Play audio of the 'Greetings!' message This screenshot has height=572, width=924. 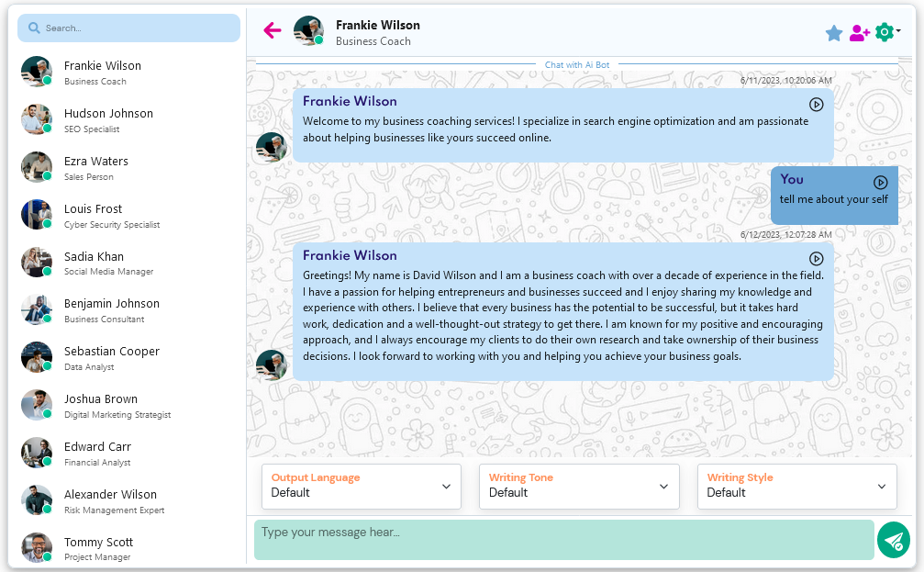(x=816, y=259)
